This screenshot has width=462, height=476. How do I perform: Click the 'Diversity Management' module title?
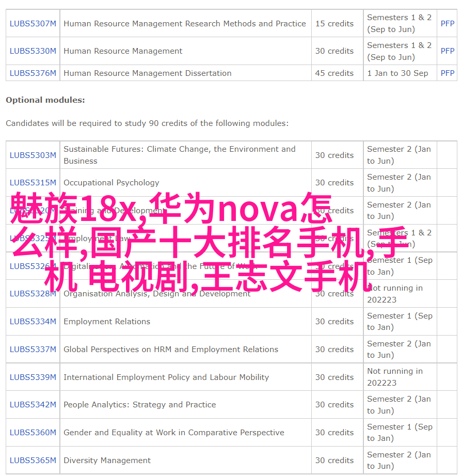click(x=107, y=460)
